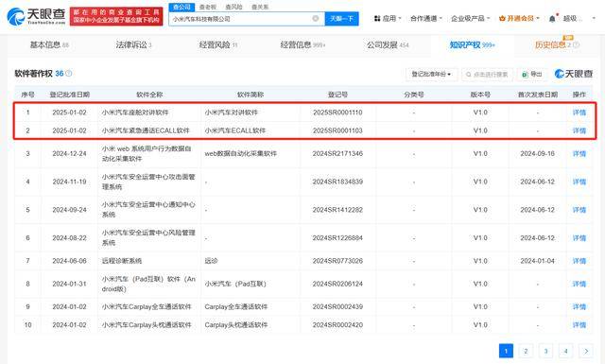This screenshot has width=605, height=364.
Task: Click the 登记号 column header
Action: coord(337,95)
